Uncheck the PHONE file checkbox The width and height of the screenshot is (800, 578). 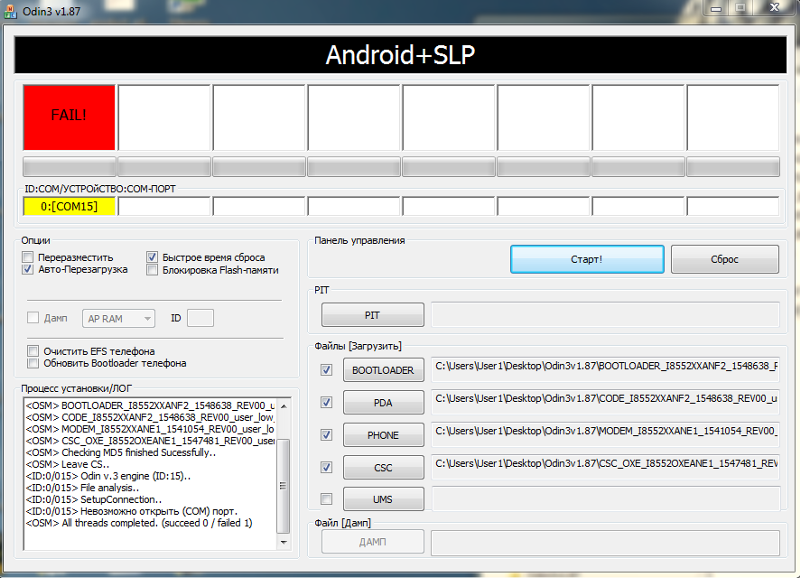pyautogui.click(x=326, y=435)
